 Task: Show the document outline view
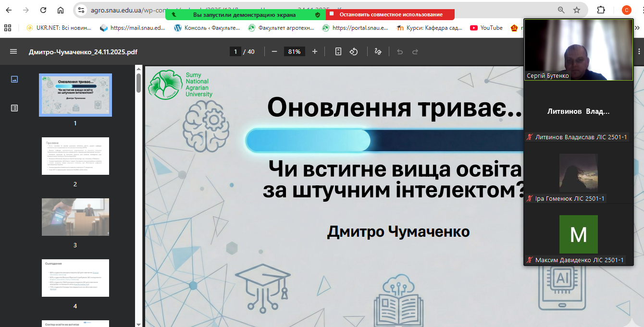coord(14,108)
